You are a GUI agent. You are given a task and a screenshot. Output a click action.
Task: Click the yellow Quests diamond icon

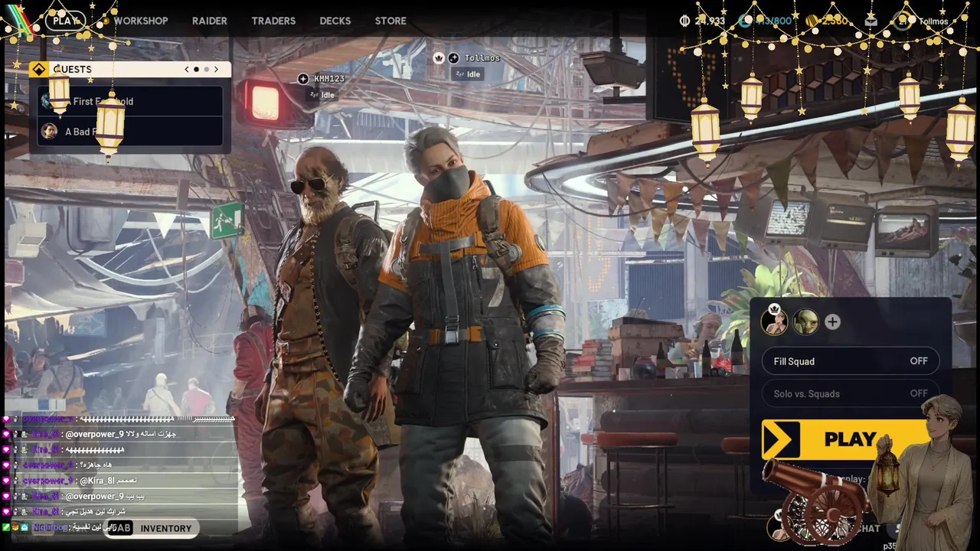click(x=39, y=69)
